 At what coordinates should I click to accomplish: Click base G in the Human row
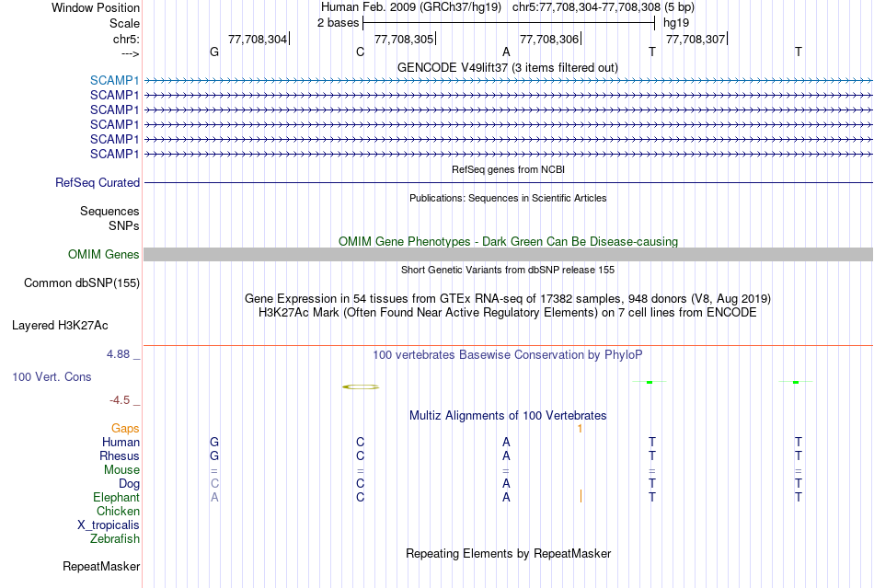click(x=214, y=442)
